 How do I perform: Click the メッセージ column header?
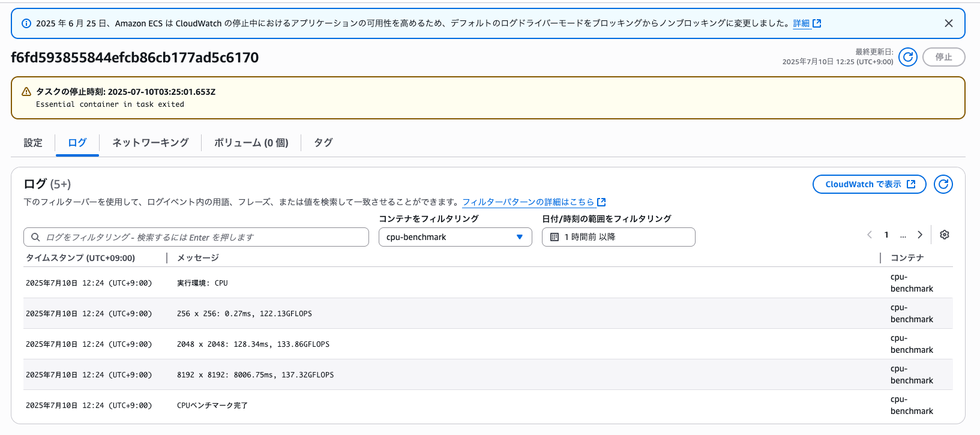click(x=198, y=258)
